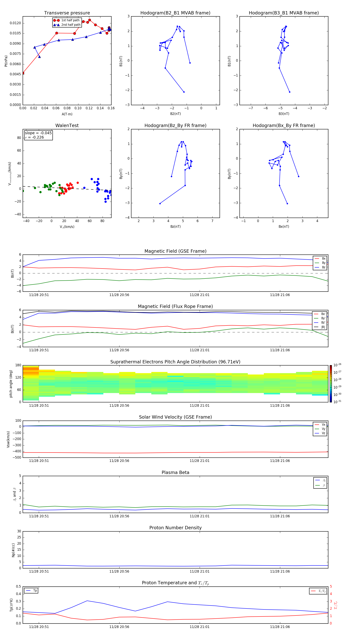
Task: Click the 'B3(nT)' x-axis label
Action: pyautogui.click(x=284, y=114)
